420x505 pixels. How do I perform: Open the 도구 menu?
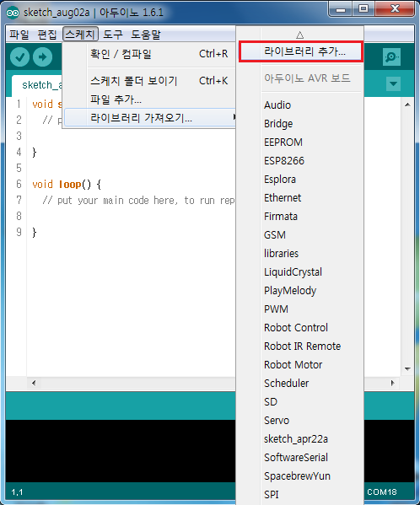(x=113, y=34)
